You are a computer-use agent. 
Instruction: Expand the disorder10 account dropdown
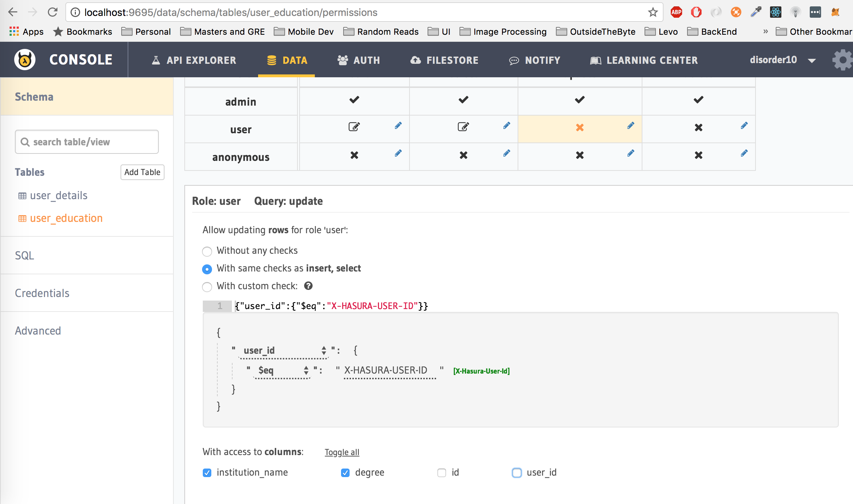(x=812, y=61)
